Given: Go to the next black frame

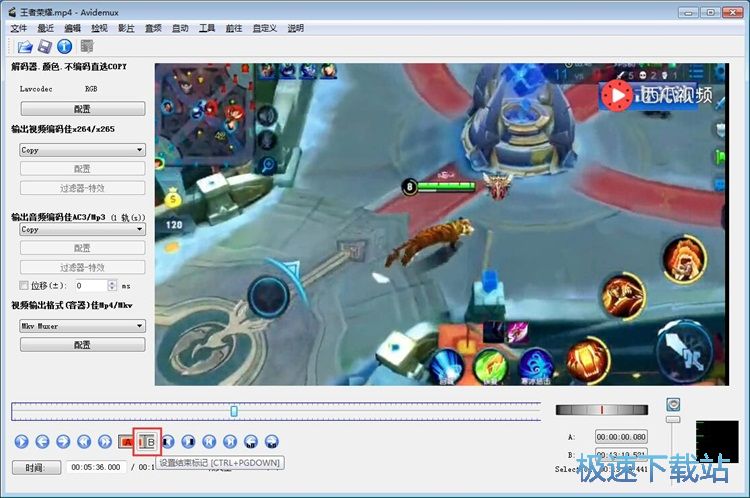Looking at the screenshot, I should (x=188, y=441).
